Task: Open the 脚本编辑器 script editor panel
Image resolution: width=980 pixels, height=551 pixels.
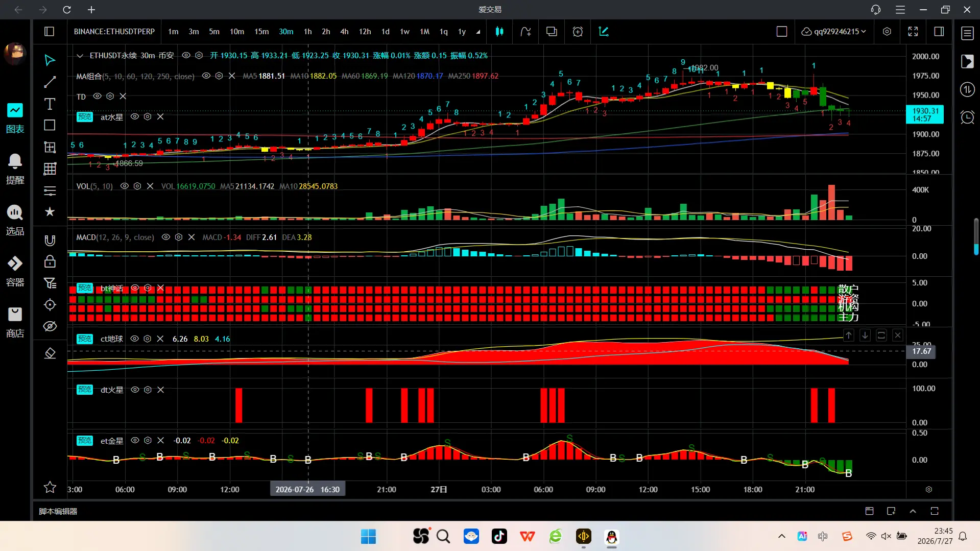Action: (58, 511)
